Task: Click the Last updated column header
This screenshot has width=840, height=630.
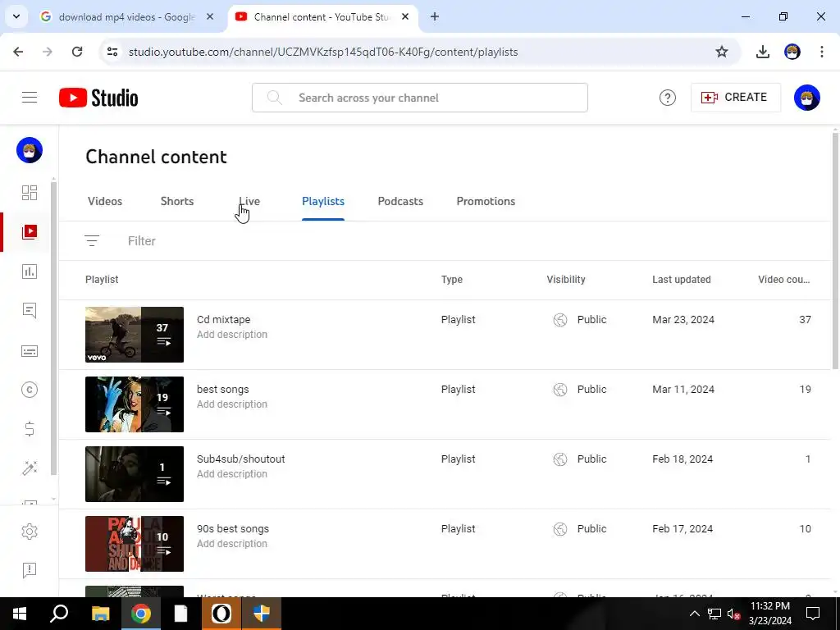Action: 682,280
